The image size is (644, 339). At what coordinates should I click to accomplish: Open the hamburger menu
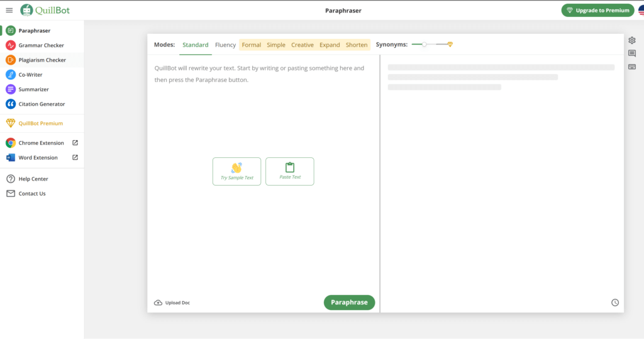pyautogui.click(x=9, y=10)
